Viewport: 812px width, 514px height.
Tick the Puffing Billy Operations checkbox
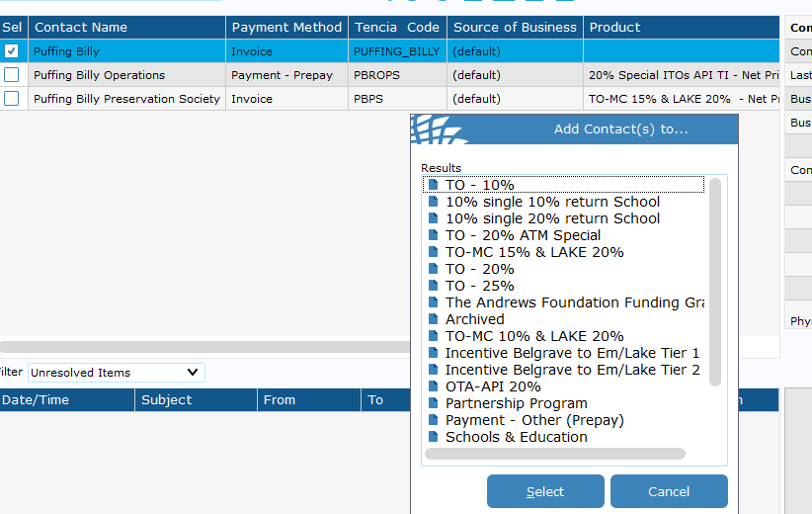(x=12, y=75)
